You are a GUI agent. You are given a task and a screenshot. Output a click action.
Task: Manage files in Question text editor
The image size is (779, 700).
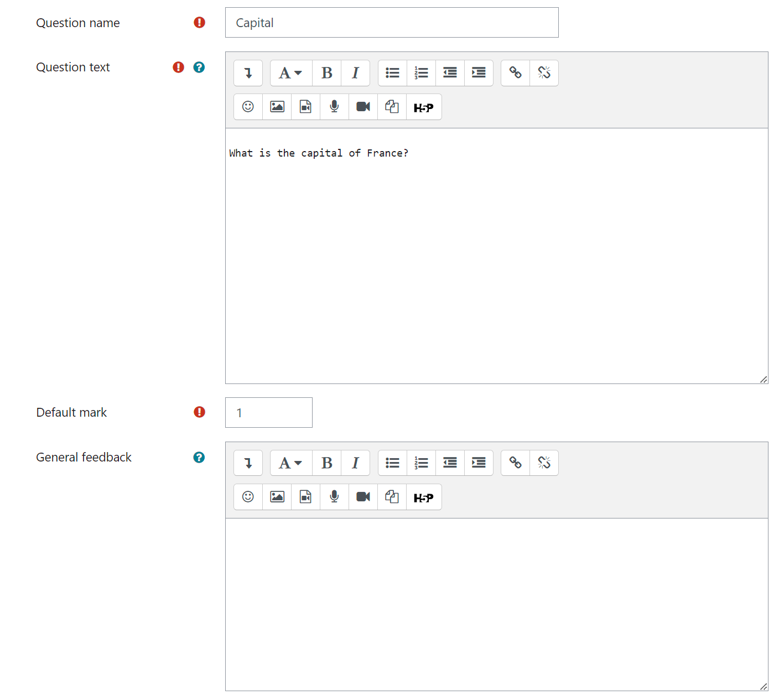(x=392, y=107)
